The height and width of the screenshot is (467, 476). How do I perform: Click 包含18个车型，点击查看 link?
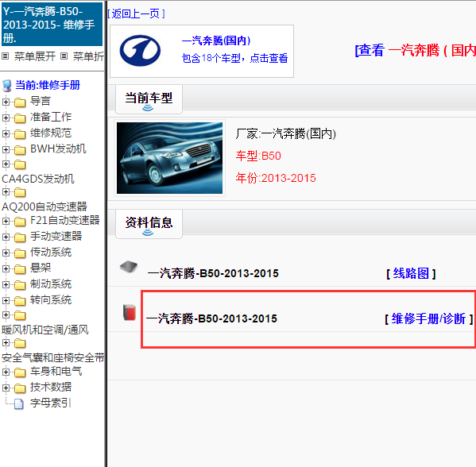point(234,58)
